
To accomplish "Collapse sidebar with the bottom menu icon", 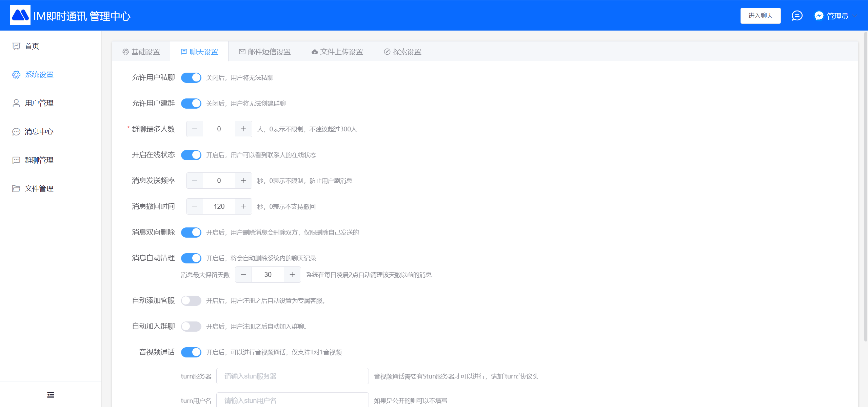I will [x=51, y=394].
